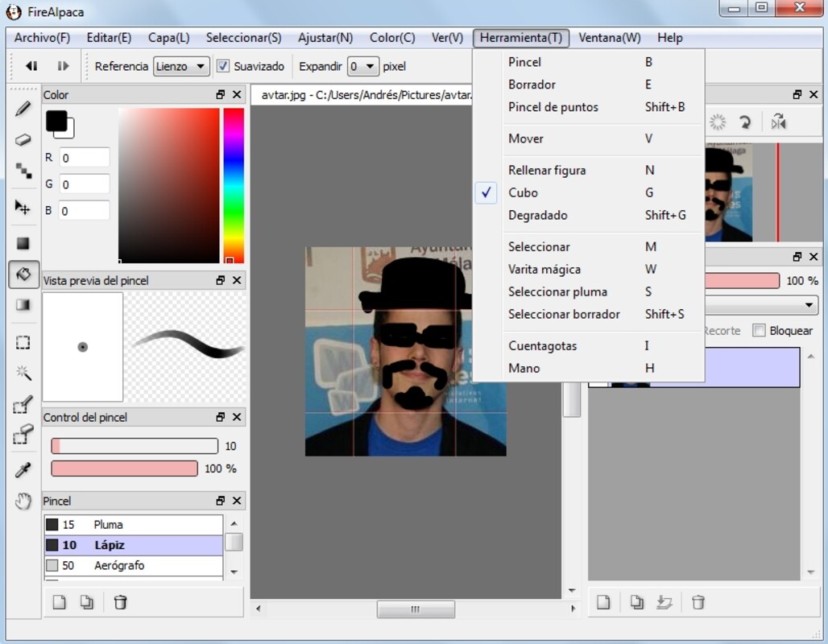This screenshot has width=828, height=644.
Task: Click the red value R input field
Action: point(84,158)
